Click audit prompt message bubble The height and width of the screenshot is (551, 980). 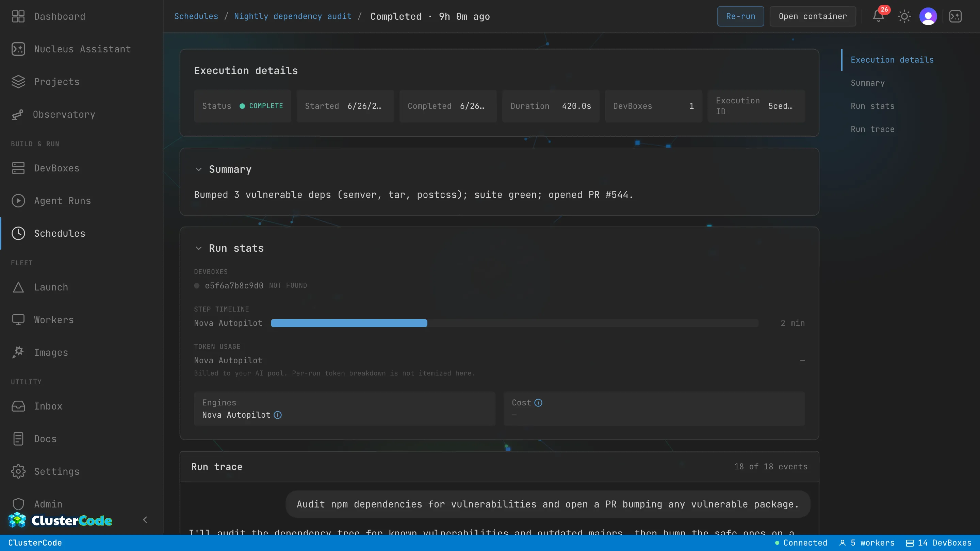[x=548, y=504]
